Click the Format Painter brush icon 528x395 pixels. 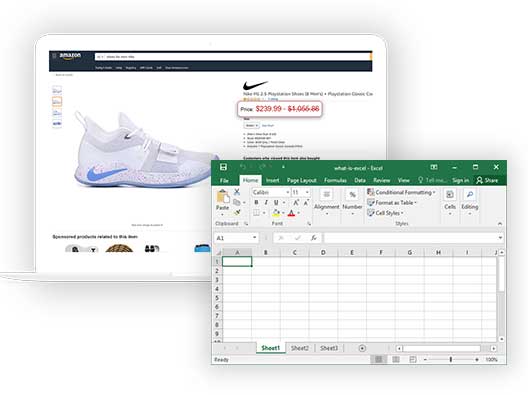click(237, 212)
